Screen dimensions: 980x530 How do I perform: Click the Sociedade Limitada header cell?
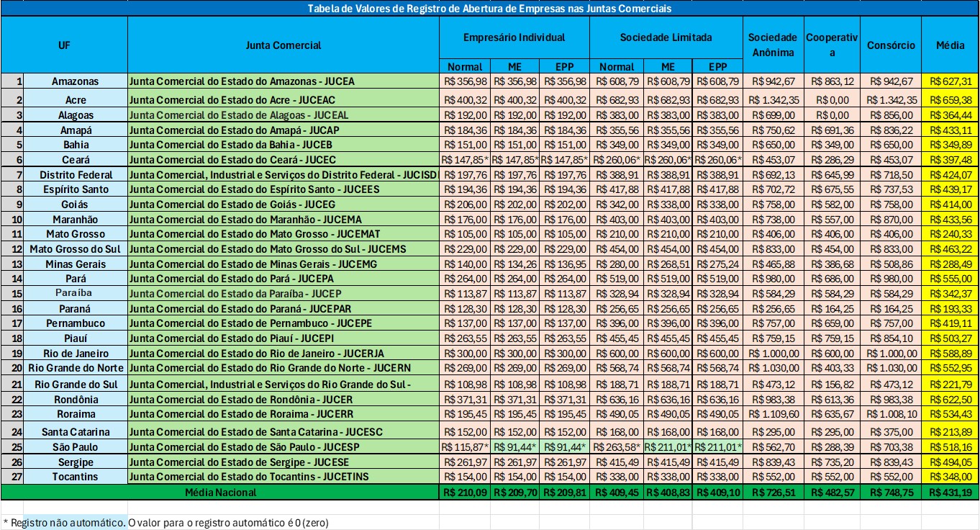pyautogui.click(x=666, y=37)
